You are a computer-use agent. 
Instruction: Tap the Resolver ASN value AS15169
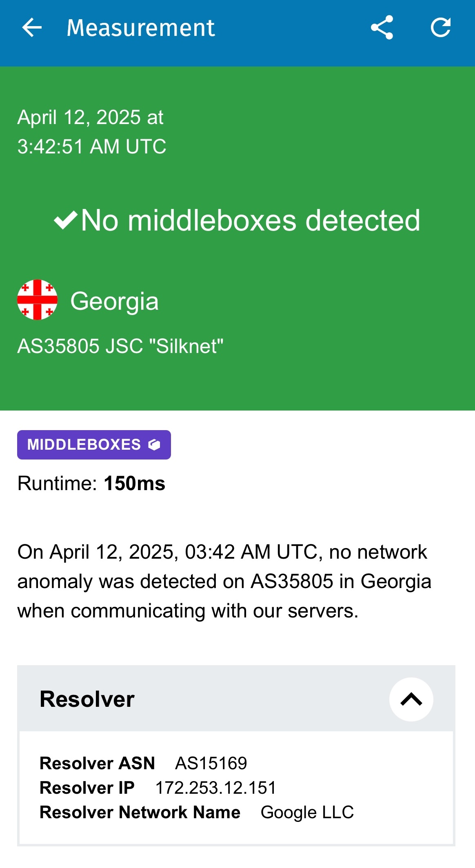coord(211,763)
